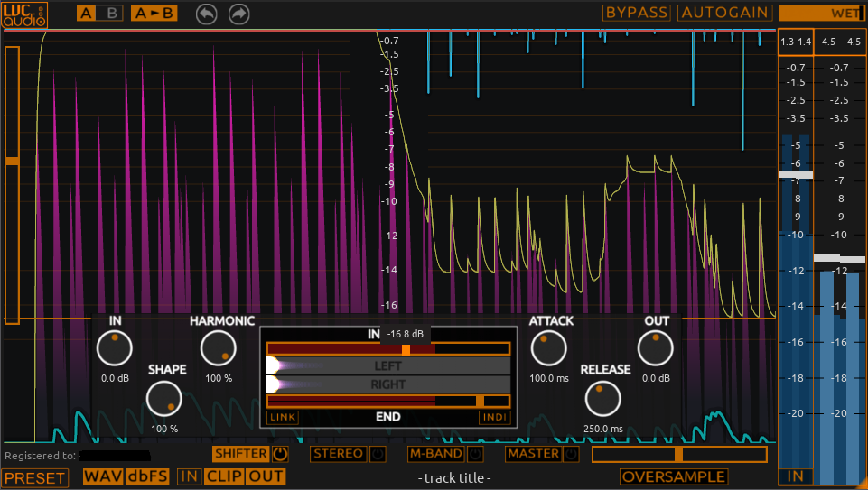
Task: Toggle the OUT display button
Action: click(266, 476)
